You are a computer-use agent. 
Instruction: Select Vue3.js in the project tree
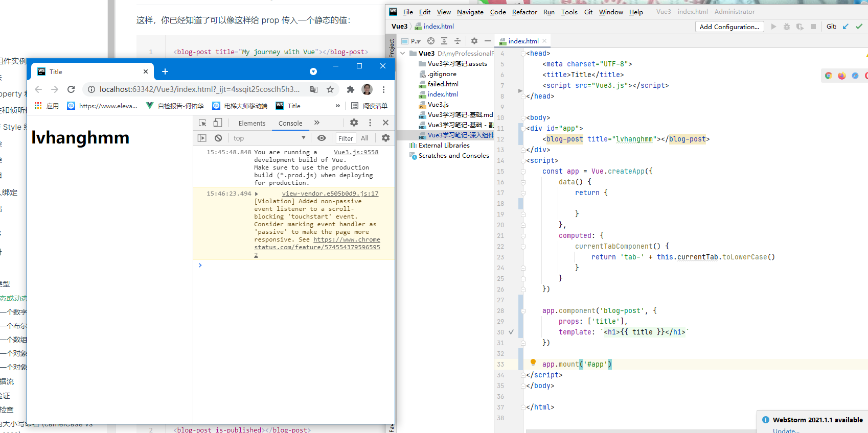[x=438, y=104]
